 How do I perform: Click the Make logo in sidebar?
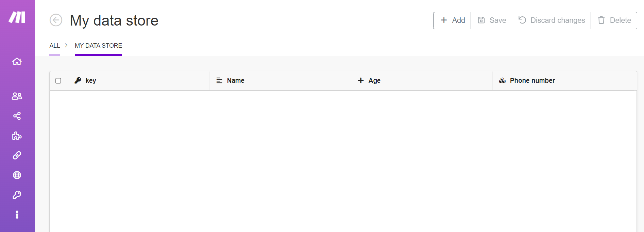click(17, 17)
